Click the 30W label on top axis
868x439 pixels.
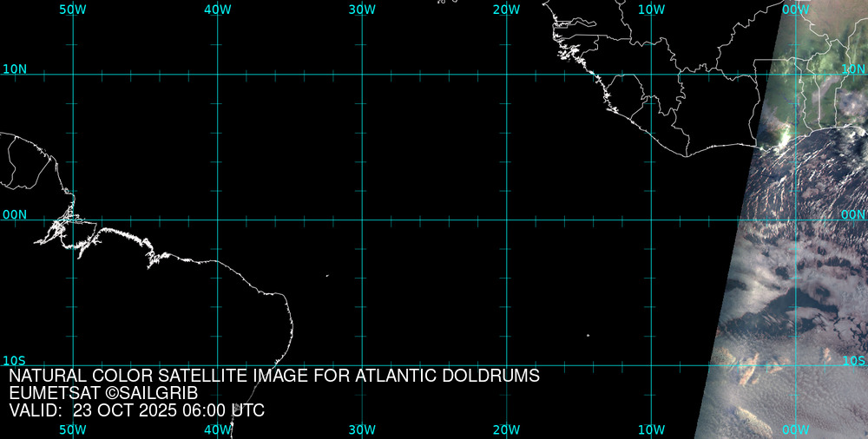pos(362,9)
